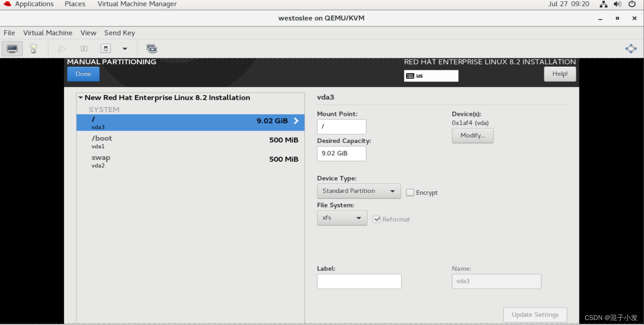Open network status icon in top bar
Image resolution: width=644 pixels, height=325 pixels.
click(x=603, y=4)
